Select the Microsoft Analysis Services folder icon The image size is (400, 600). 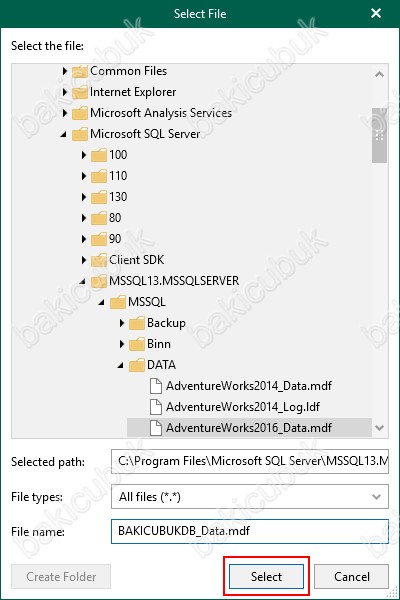tap(80, 113)
